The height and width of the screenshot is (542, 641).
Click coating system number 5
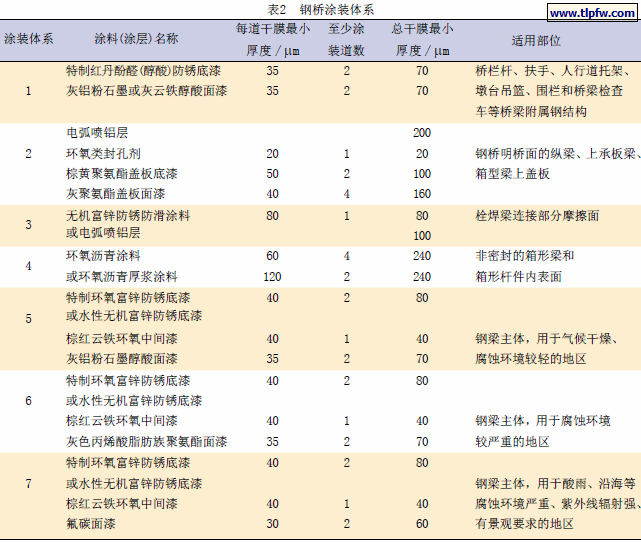click(x=28, y=318)
